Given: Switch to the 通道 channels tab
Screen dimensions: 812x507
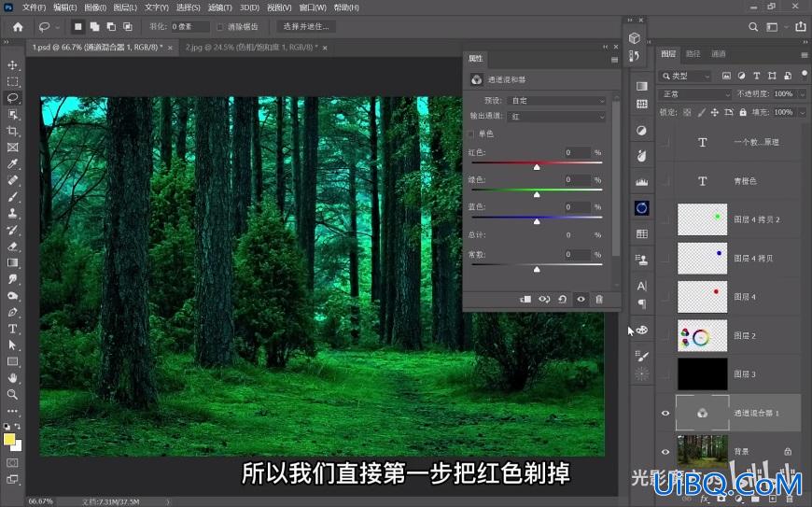Looking at the screenshot, I should tap(719, 54).
